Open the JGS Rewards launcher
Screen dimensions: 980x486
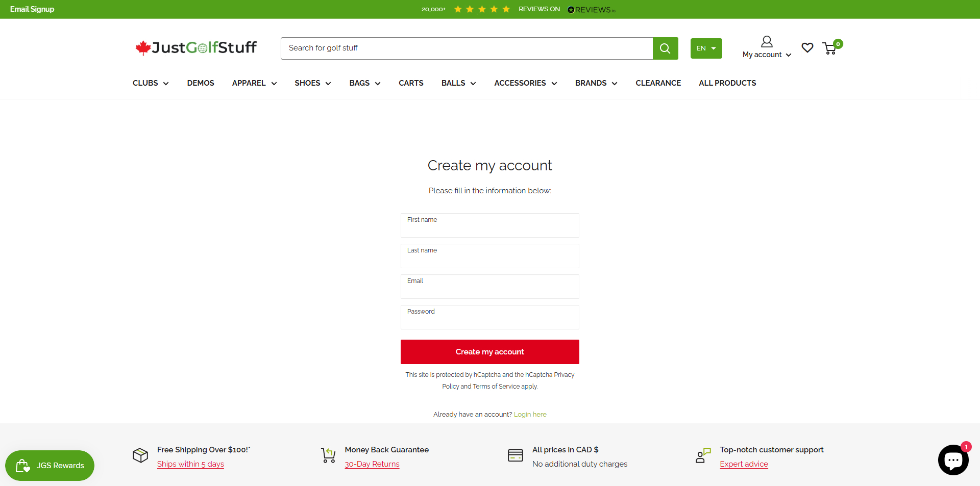[50, 465]
